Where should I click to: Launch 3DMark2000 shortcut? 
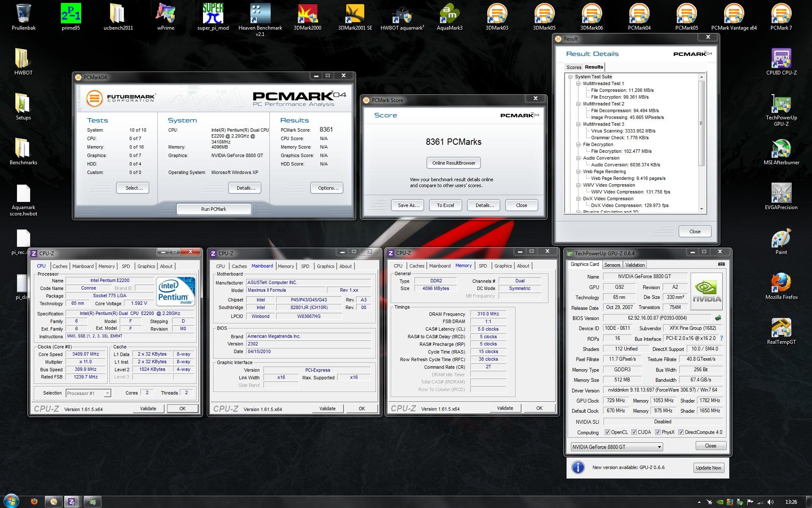[x=307, y=17]
